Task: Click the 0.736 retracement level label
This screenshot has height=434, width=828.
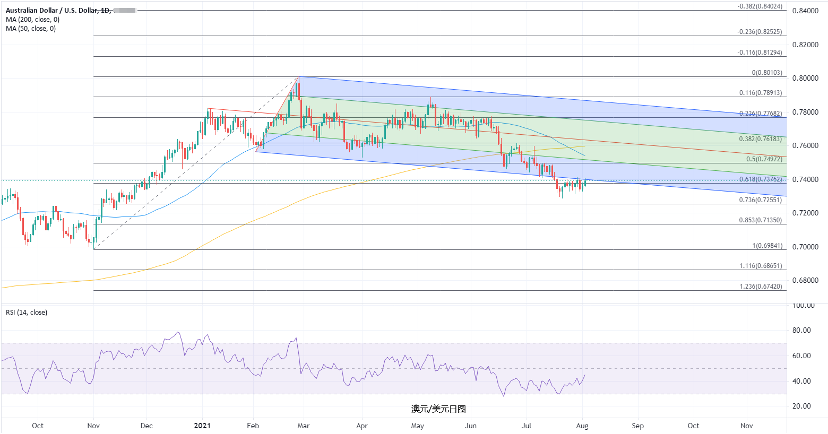Action: click(761, 200)
